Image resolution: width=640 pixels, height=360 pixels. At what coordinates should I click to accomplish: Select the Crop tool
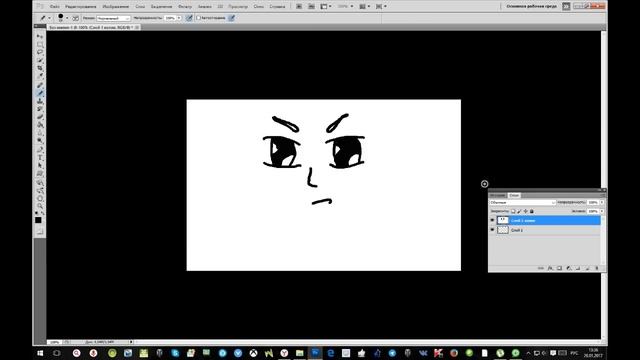click(40, 68)
